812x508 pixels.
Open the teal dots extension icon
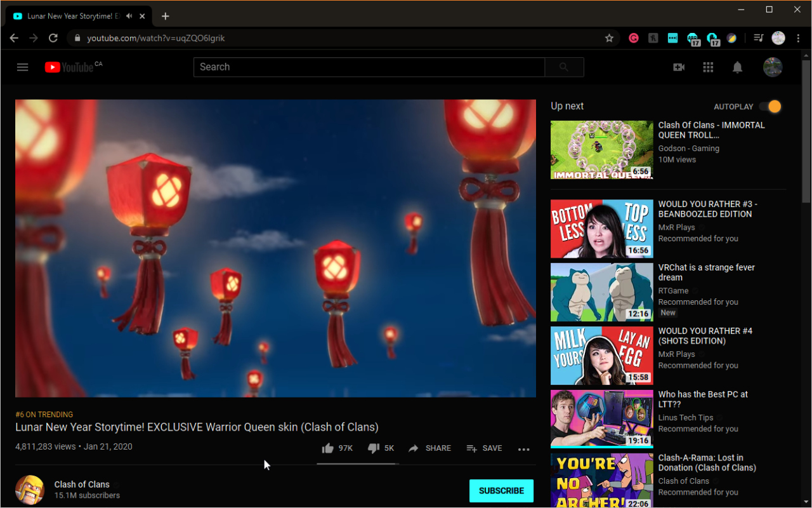tap(672, 38)
